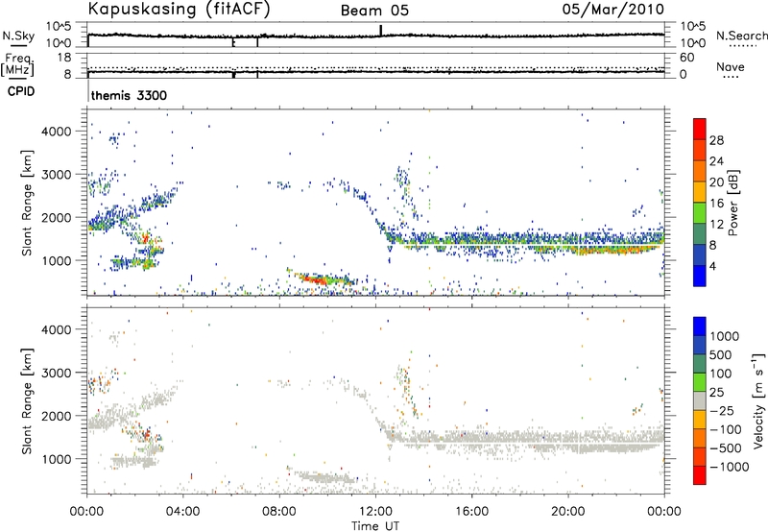Click the 'Slant Range [km]' label of velocity panel
Viewport: 768px width, 532px height.
(x=27, y=400)
